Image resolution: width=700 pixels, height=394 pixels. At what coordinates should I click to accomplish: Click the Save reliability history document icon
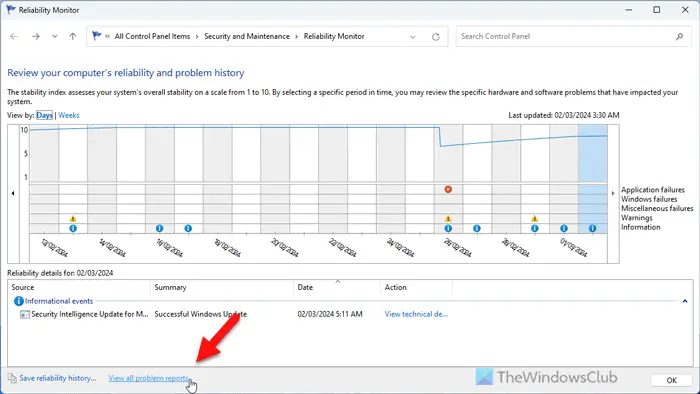click(x=12, y=378)
